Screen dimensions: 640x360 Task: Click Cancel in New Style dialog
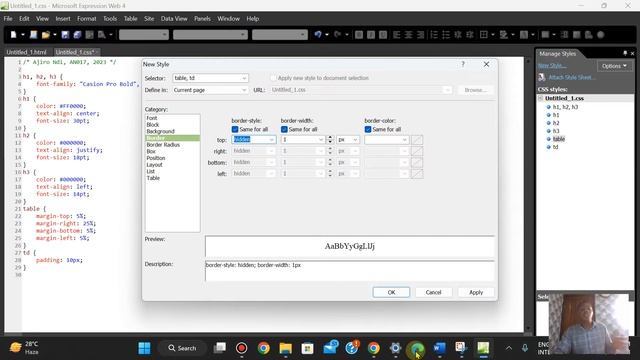click(x=433, y=292)
